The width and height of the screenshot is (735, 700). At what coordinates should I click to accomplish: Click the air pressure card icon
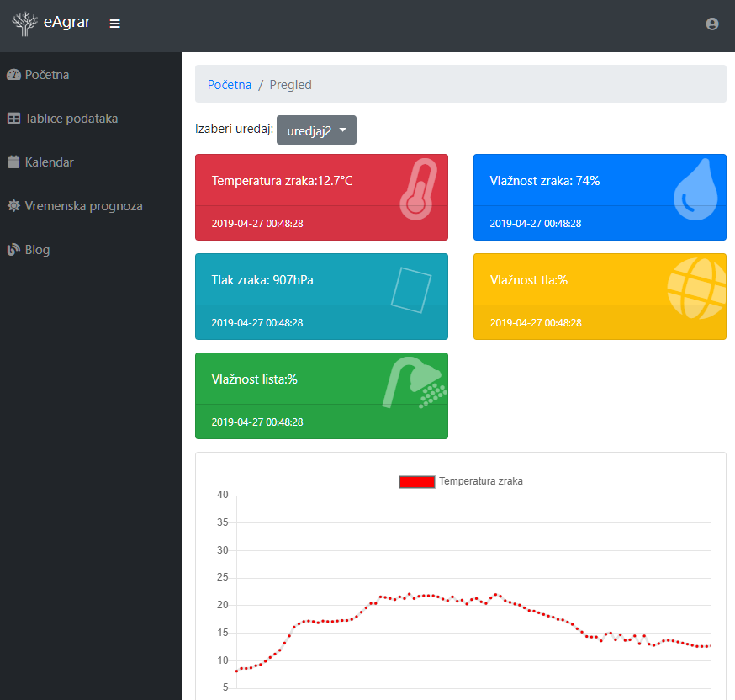tap(411, 289)
